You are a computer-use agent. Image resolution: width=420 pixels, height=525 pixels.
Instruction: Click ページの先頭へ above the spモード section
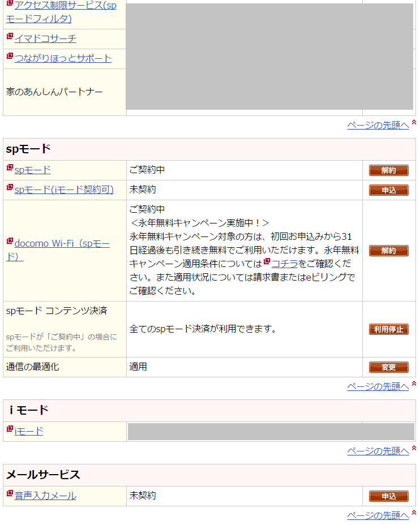coord(378,125)
